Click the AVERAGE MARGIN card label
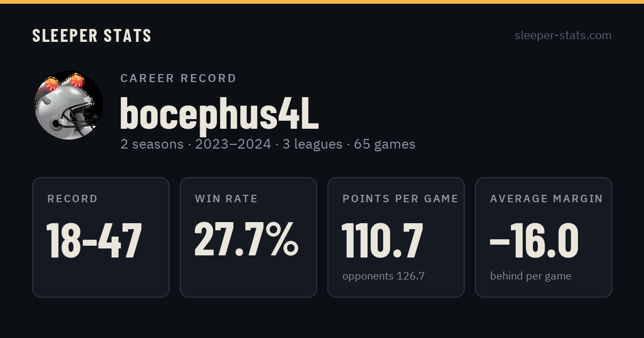The width and height of the screenshot is (644, 338). 546,199
